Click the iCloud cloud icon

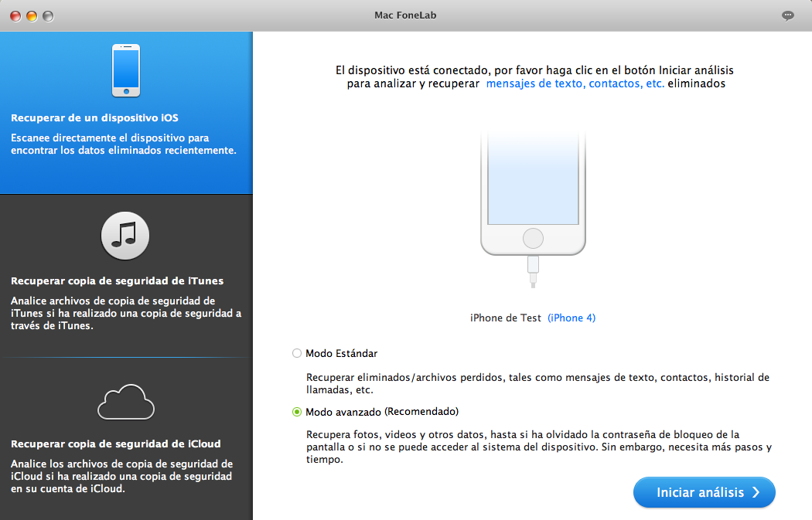coord(125,401)
